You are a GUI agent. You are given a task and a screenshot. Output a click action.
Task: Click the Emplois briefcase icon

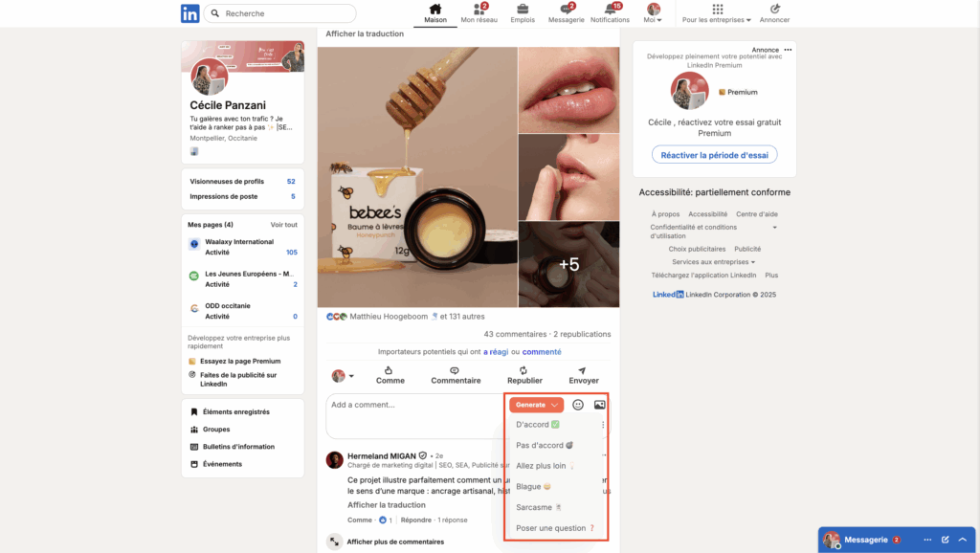[x=523, y=11]
